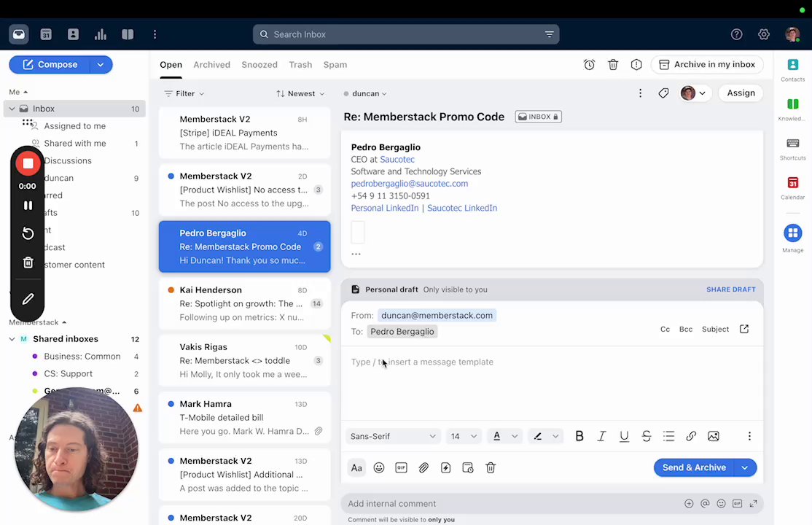Viewport: 812px width, 525px height.
Task: Choose font family Sans-Serif dropdown
Action: pyautogui.click(x=393, y=436)
